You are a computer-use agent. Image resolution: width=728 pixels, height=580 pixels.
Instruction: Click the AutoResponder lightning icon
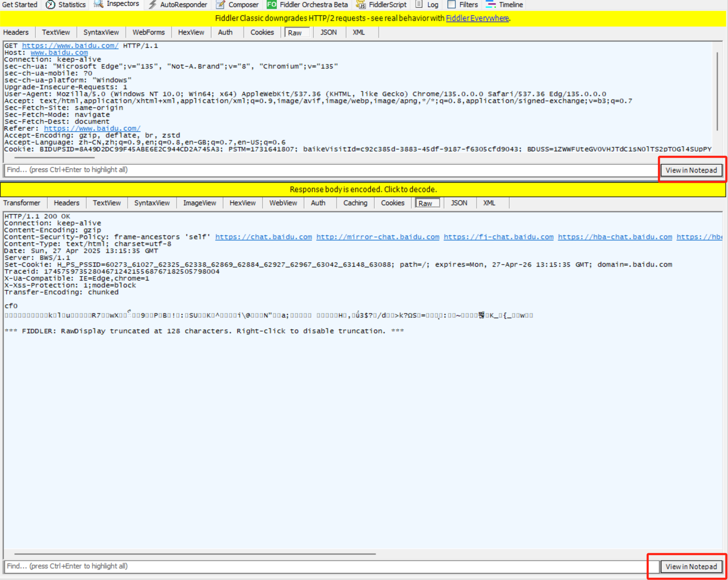tap(152, 5)
